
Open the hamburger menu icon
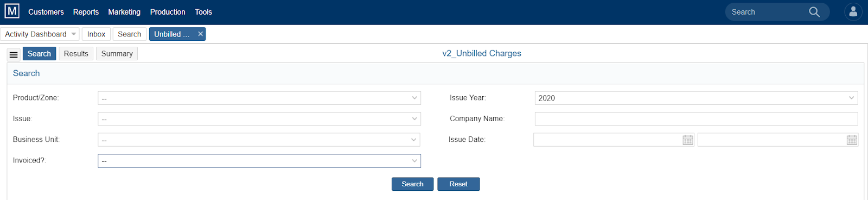(14, 54)
